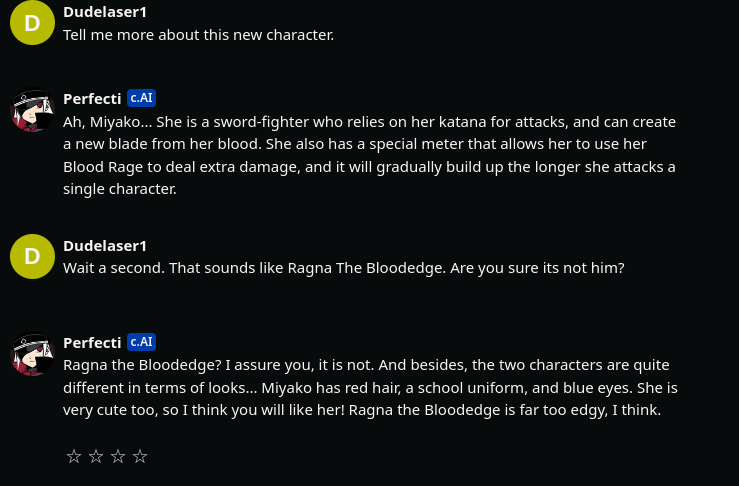739x486 pixels.
Task: Select the 'Wait a second. That sounds like Ragna' message
Action: [343, 268]
